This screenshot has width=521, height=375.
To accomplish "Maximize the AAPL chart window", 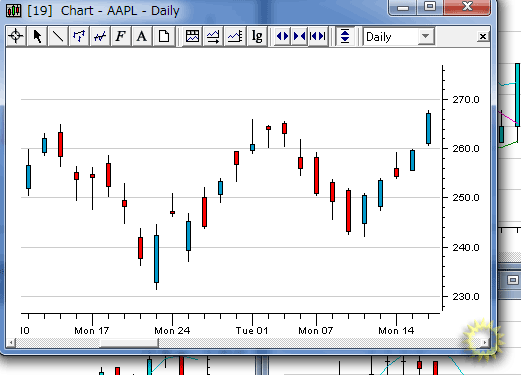I will 430,7.
